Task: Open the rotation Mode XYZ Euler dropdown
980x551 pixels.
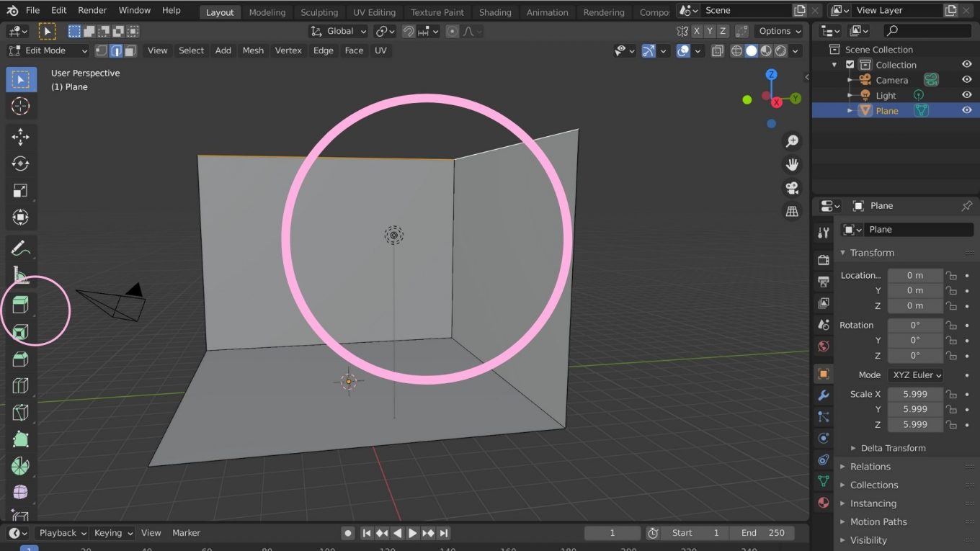Action: [915, 375]
